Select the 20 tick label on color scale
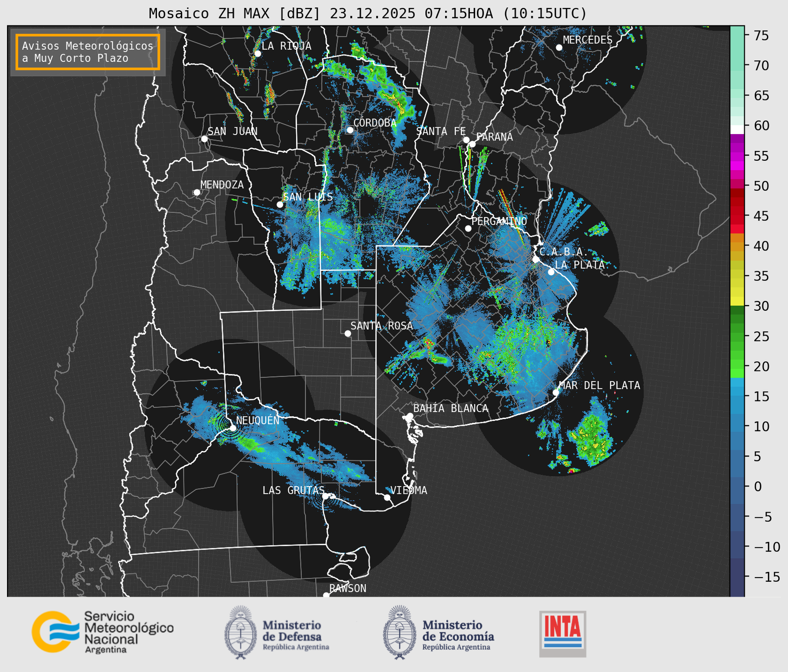 761,366
